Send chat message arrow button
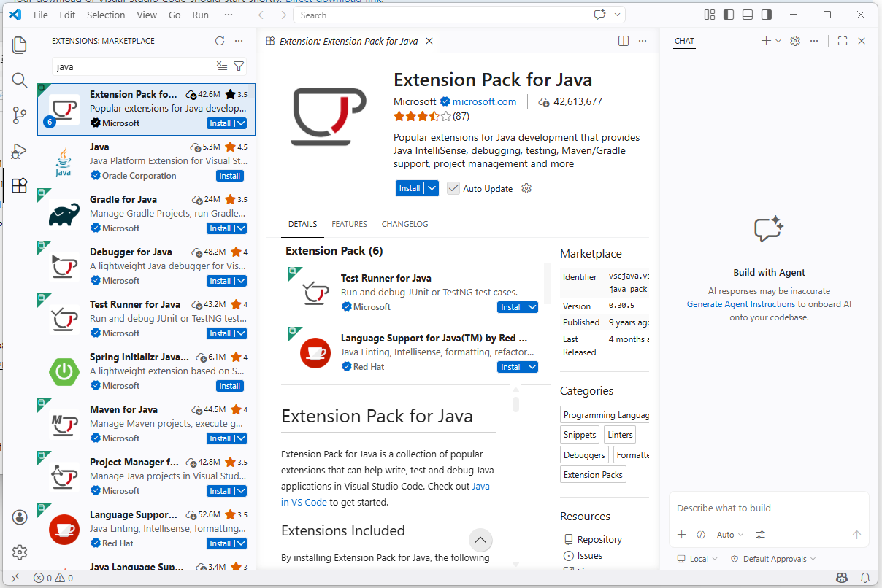Screen dimensions: 882x588 (x=857, y=535)
